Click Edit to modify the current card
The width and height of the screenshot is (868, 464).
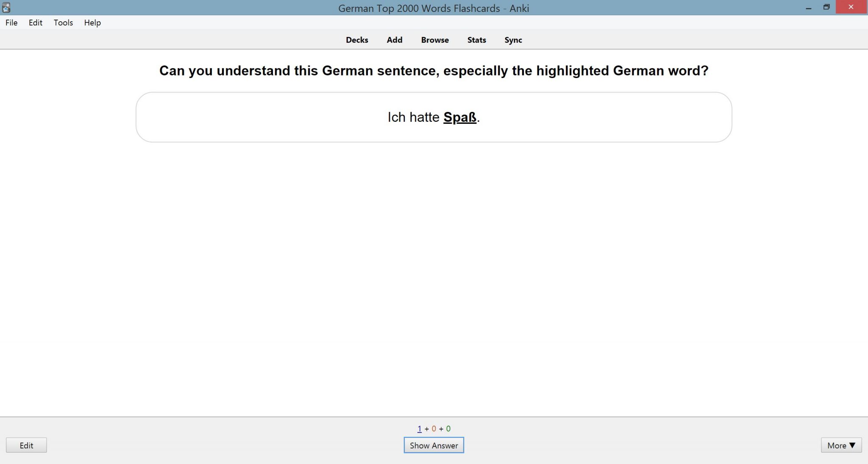[x=26, y=445]
